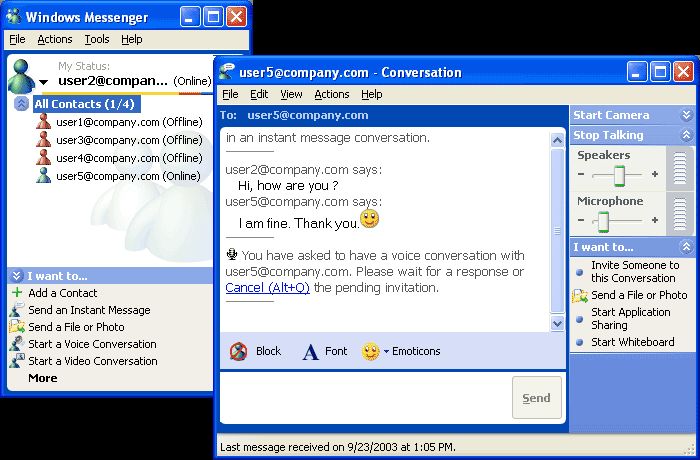Image resolution: width=700 pixels, height=460 pixels.
Task: Open Help menu in Conversation window
Action: [x=371, y=94]
